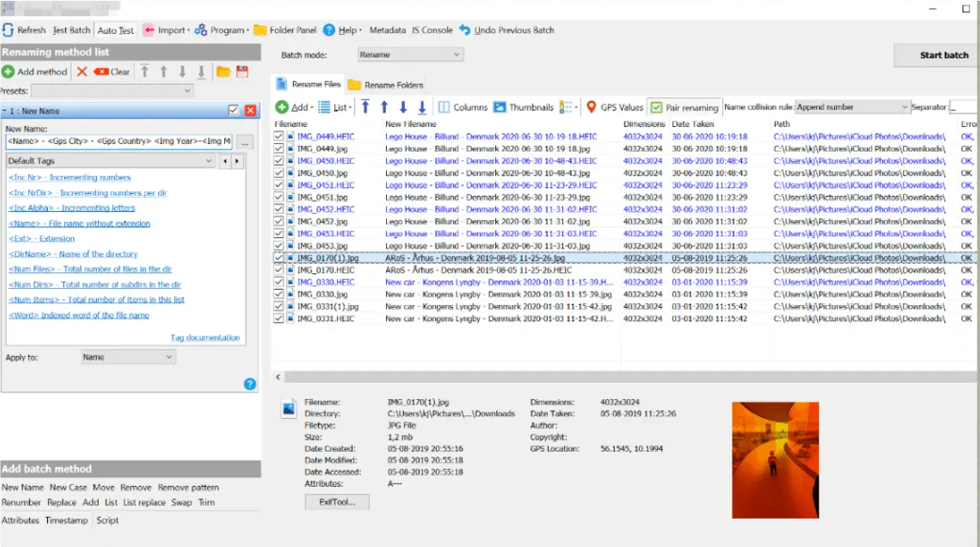
Task: Go to next tag group arrow
Action: (237, 161)
